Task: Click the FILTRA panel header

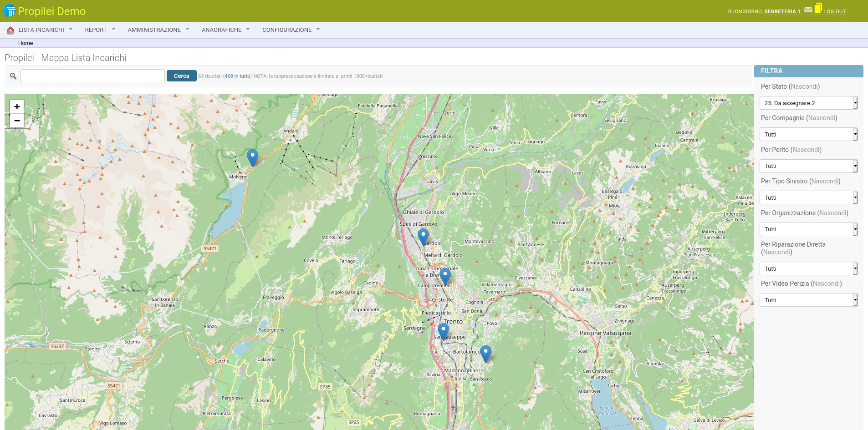Action: [808, 71]
